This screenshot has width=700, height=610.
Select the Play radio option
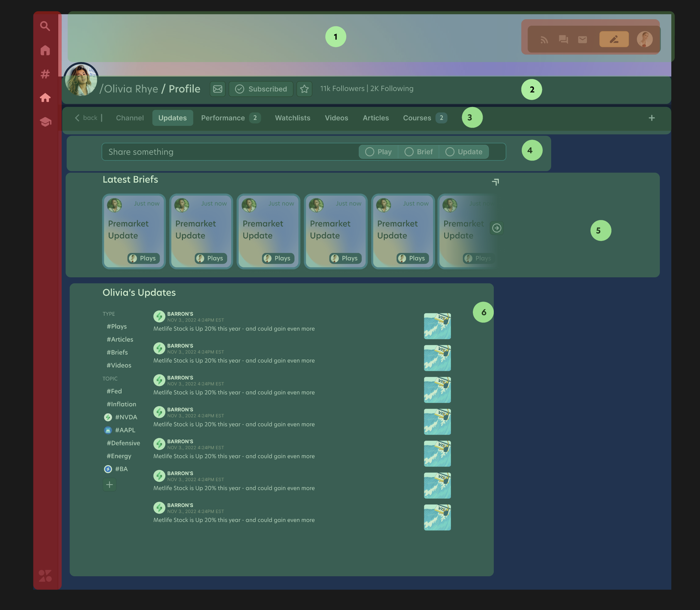pyautogui.click(x=378, y=152)
